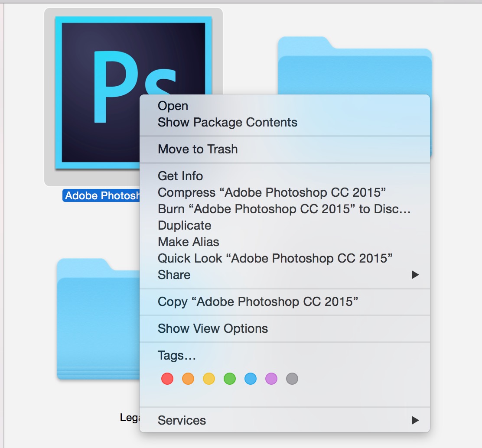Copy "Adobe Photoshop CC 2015"
Image resolution: width=482 pixels, height=448 pixels.
tap(285, 302)
